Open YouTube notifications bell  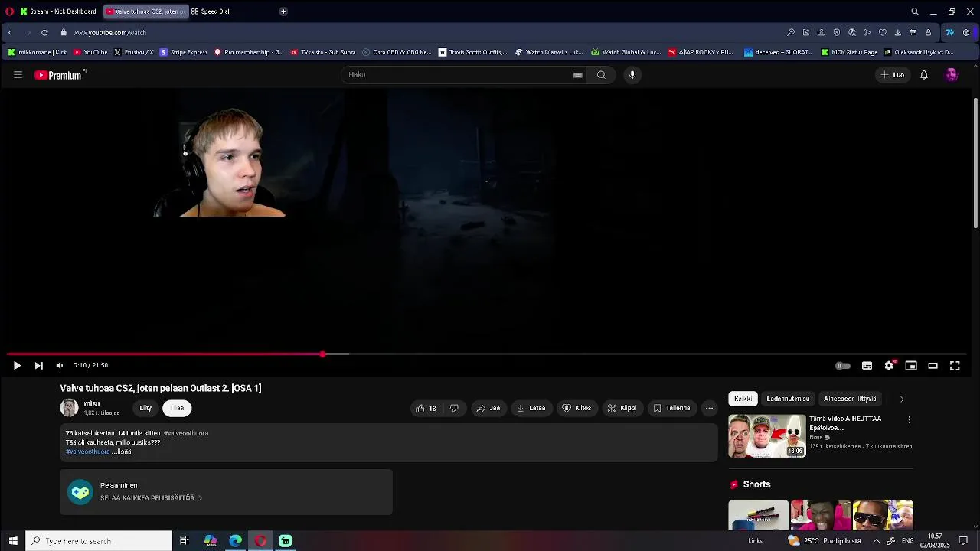point(924,75)
